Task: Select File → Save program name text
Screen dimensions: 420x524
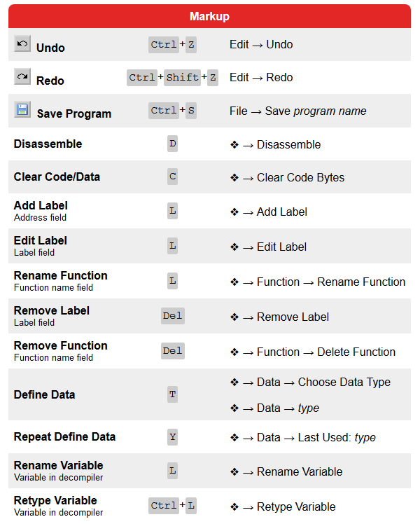Action: [x=297, y=111]
